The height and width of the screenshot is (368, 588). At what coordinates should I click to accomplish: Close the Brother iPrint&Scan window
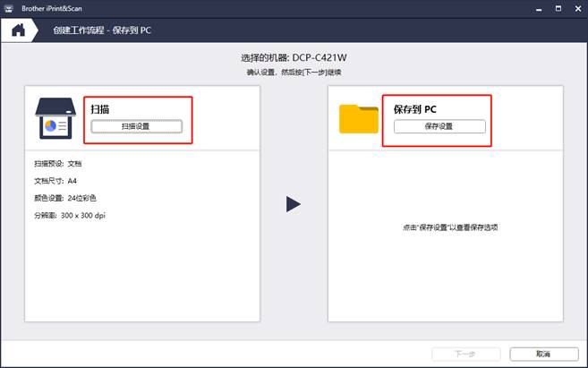[x=578, y=8]
